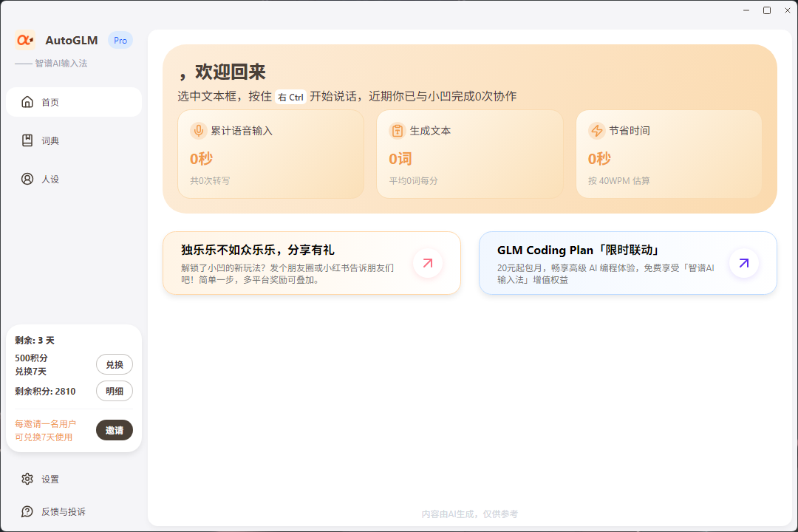
Task: Click the gear icon beside 设置
Action: (x=27, y=479)
